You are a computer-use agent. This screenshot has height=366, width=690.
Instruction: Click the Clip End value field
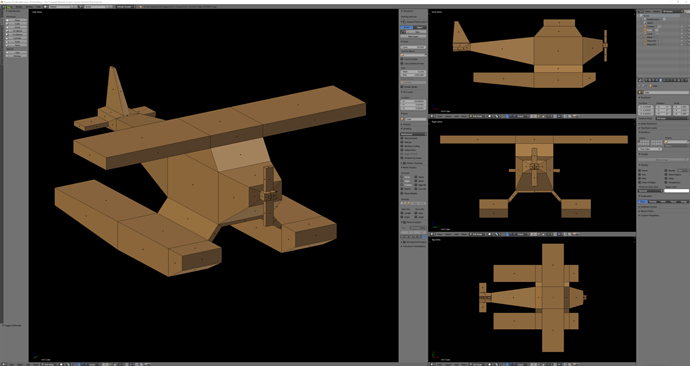click(x=414, y=75)
